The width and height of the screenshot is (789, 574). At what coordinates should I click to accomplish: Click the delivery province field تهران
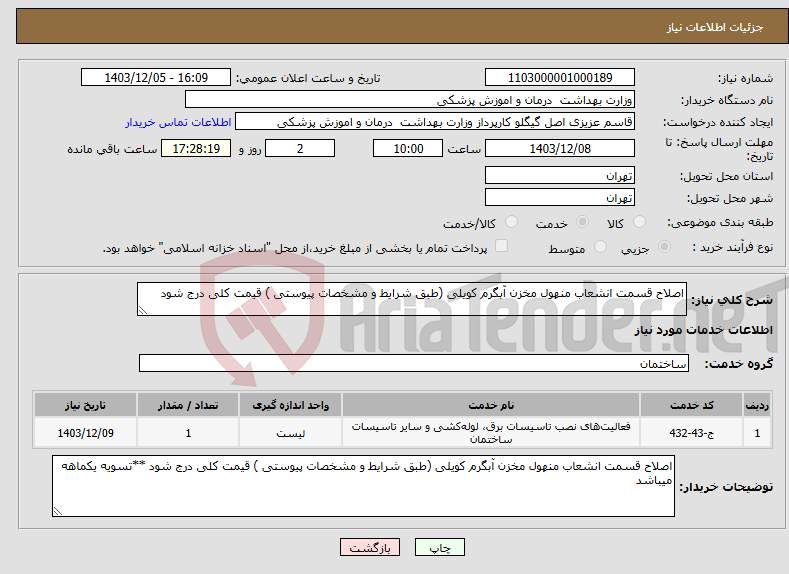pyautogui.click(x=560, y=176)
